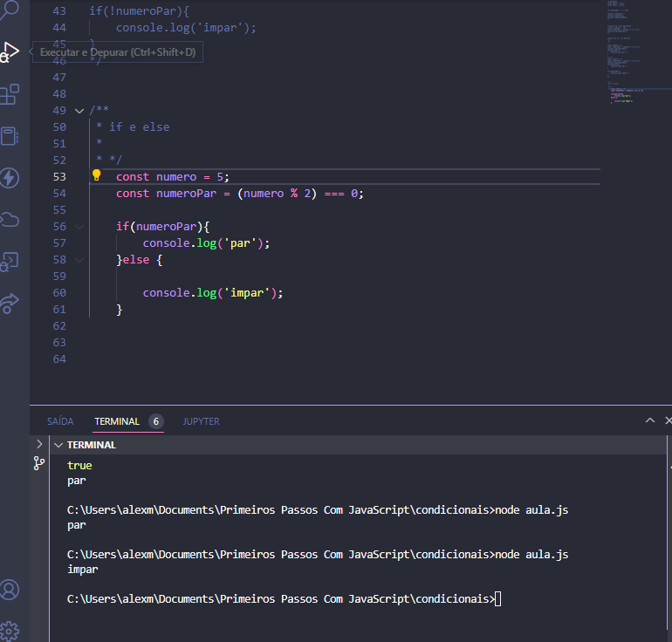The width and height of the screenshot is (672, 642).
Task: Open the Extensions view
Action: [10, 94]
